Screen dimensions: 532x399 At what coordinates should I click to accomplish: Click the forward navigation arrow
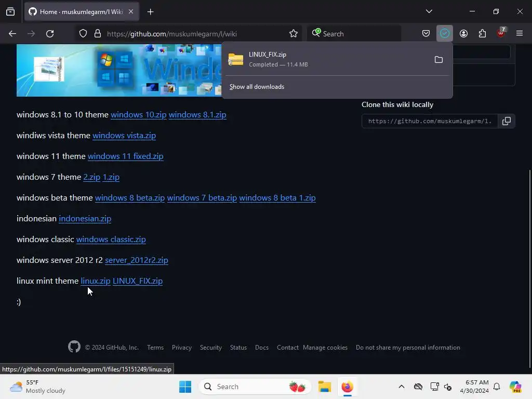point(31,34)
